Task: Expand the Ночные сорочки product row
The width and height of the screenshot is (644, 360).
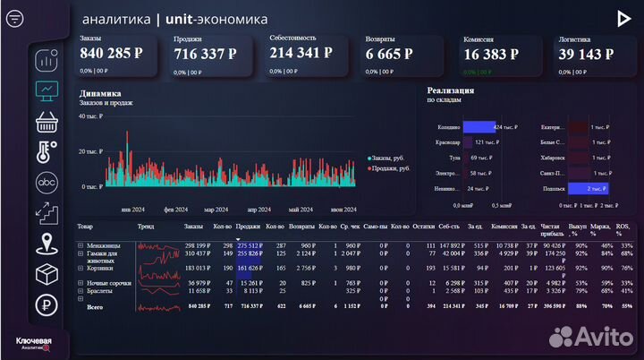Action: pyautogui.click(x=80, y=284)
